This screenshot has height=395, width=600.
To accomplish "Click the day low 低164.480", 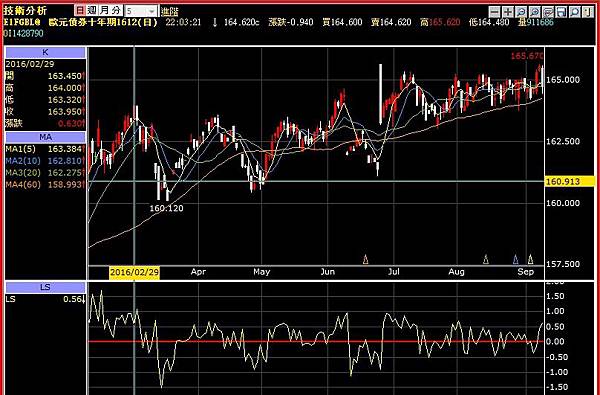I will [x=489, y=23].
